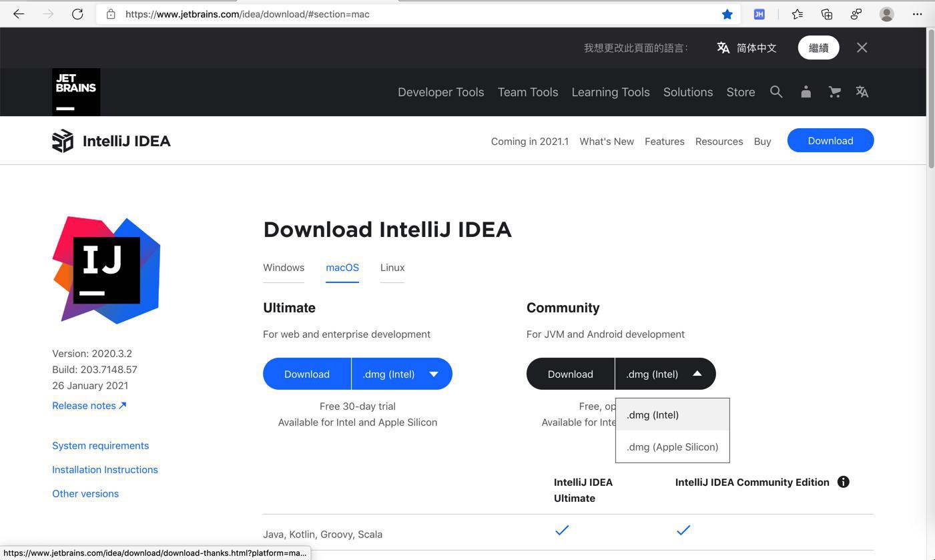The width and height of the screenshot is (935, 560).
Task: Switch to the Windows tab
Action: point(284,268)
